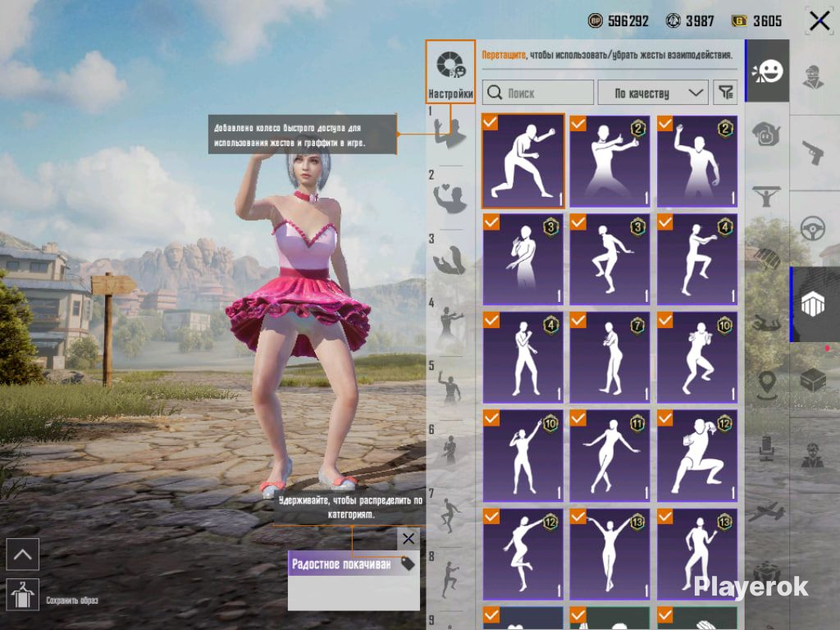Select the level 2 thumbs-up emote card
Image resolution: width=840 pixels, height=630 pixels.
pos(609,161)
